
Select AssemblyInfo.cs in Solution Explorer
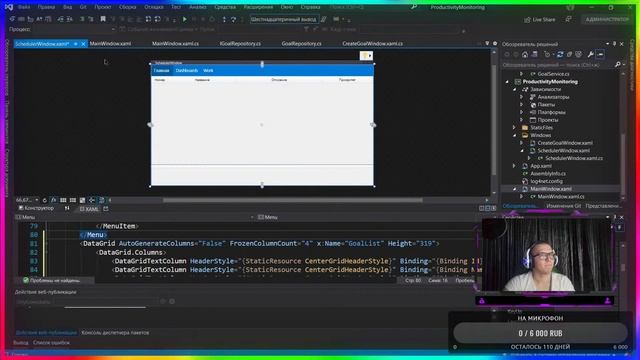(x=548, y=173)
